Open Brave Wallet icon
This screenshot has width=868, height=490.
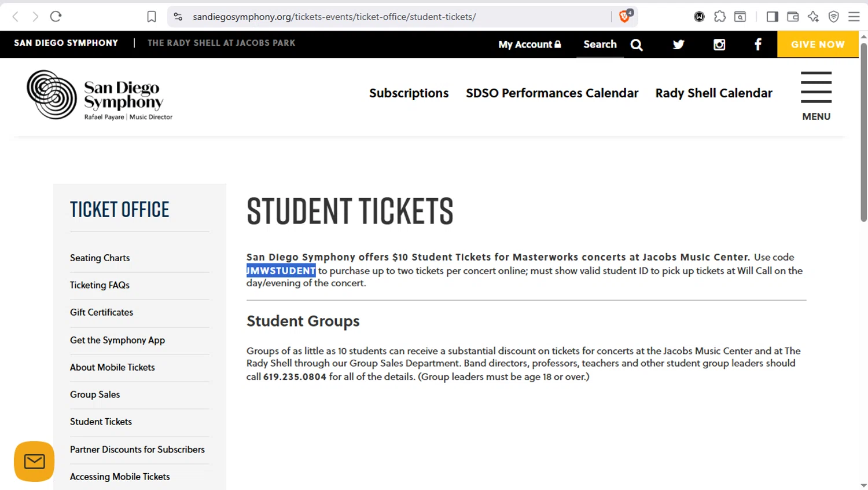point(793,17)
